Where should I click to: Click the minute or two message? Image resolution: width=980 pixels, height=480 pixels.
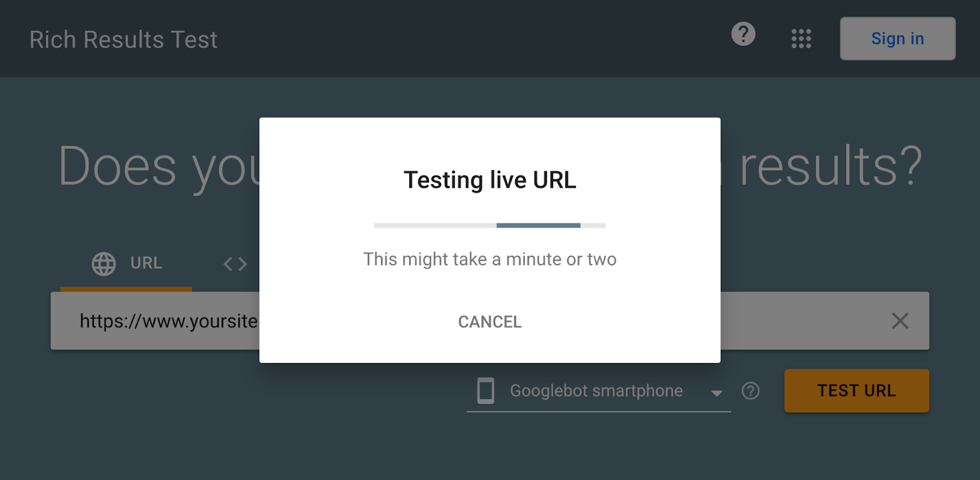[x=490, y=260]
